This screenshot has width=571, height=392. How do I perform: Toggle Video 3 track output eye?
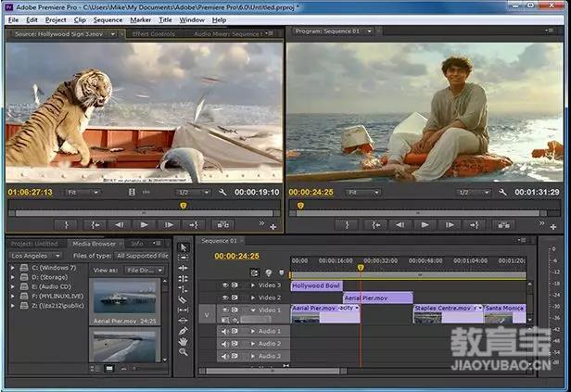225,285
